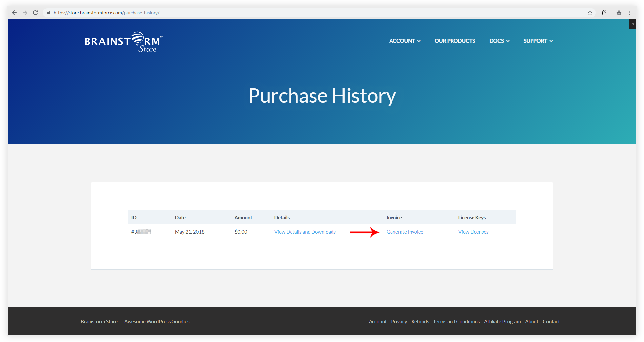Select the May 21, 2018 date cell
The image size is (644, 342).
190,232
